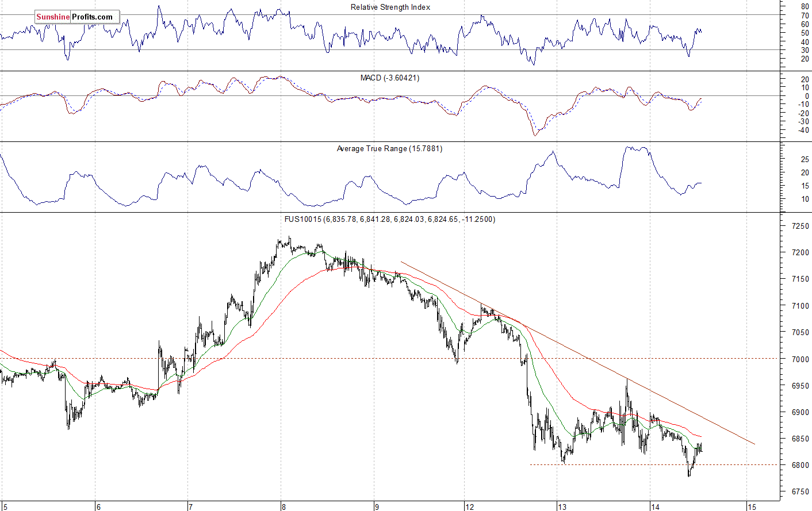Click the 6950 price axis label
The height and width of the screenshot is (511, 812).
(800, 386)
